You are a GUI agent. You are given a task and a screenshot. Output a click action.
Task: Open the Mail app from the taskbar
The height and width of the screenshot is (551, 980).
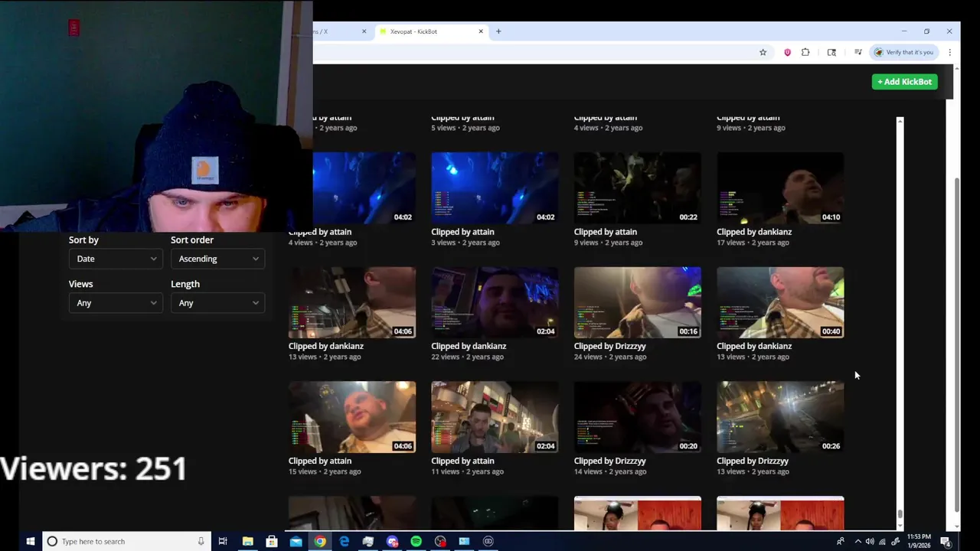(296, 541)
